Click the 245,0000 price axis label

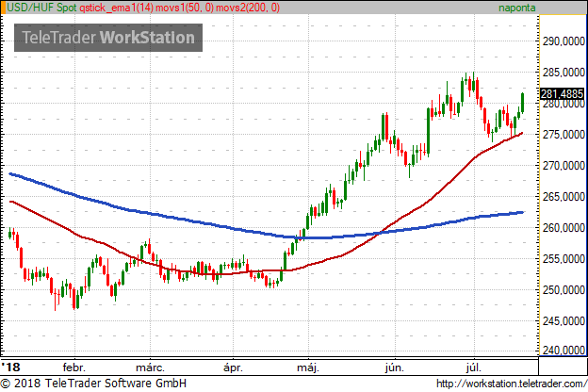click(x=563, y=321)
